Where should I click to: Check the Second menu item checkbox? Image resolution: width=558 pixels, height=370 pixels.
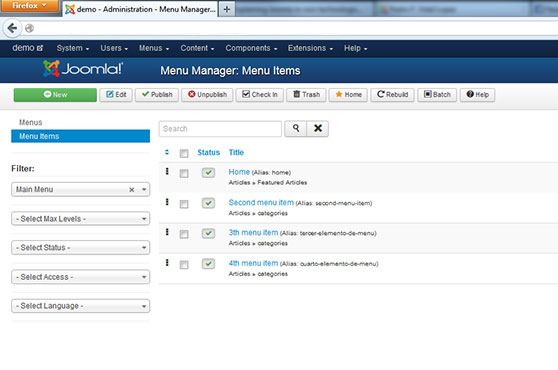[x=184, y=204]
